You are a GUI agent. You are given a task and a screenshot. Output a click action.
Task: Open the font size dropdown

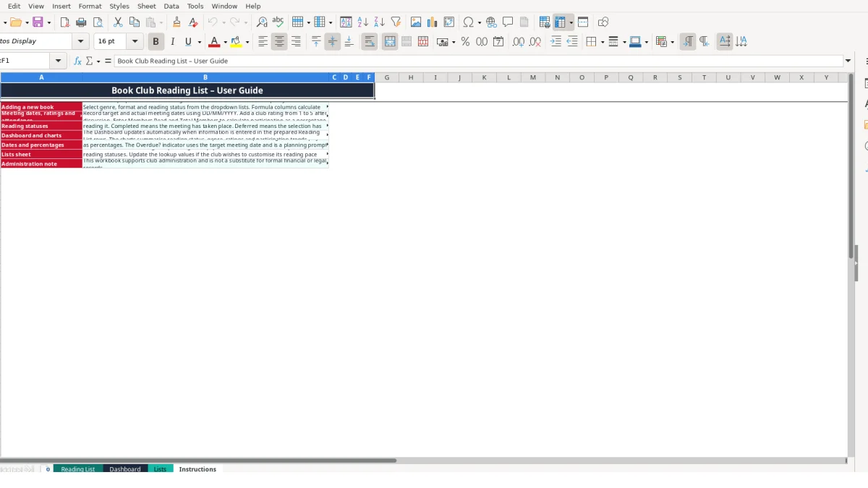135,42
